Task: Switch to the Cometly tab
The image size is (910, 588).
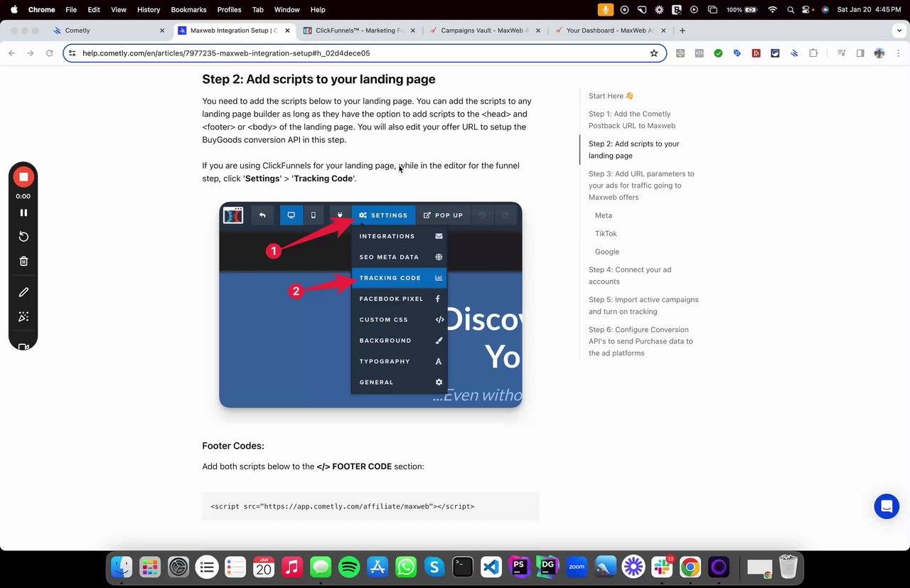Action: [110, 31]
